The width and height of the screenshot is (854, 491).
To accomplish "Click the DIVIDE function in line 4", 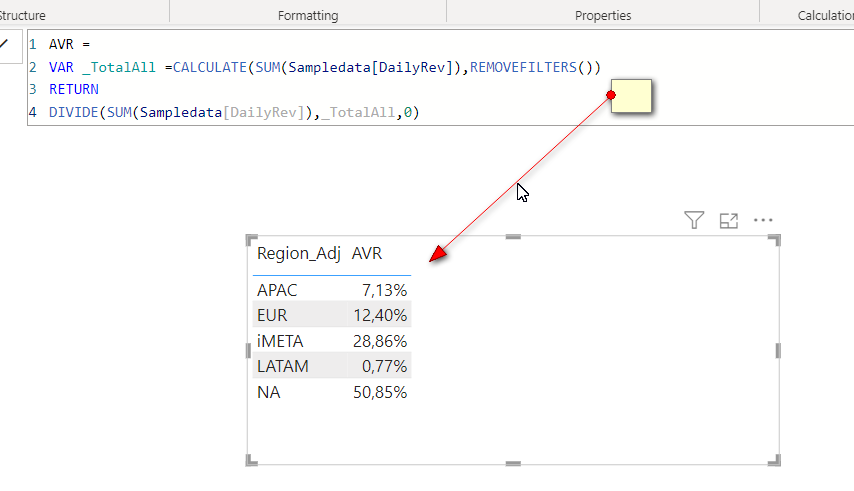I will click(74, 112).
